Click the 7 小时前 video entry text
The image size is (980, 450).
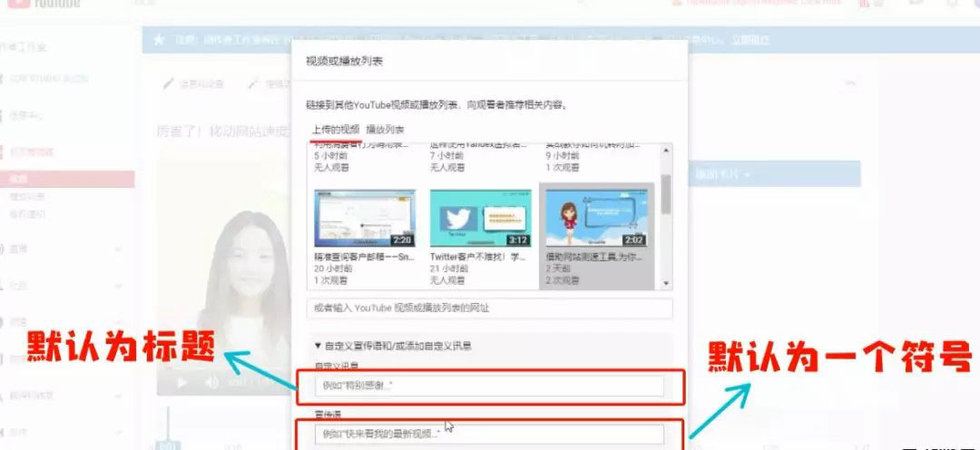pyautogui.click(x=446, y=156)
